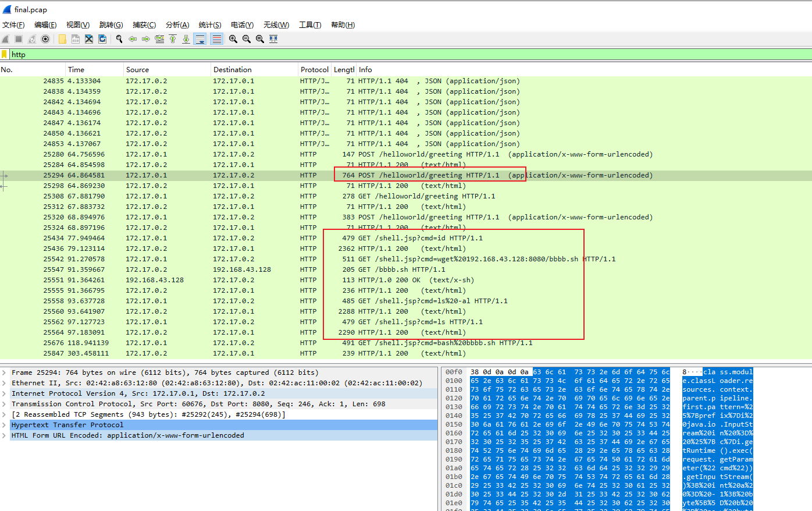Viewport: 812px width, 511px height.
Task: Start a new capture with shark fin icon
Action: (x=5, y=39)
